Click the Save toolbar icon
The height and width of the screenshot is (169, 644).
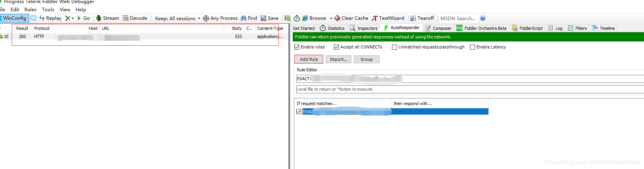point(264,18)
